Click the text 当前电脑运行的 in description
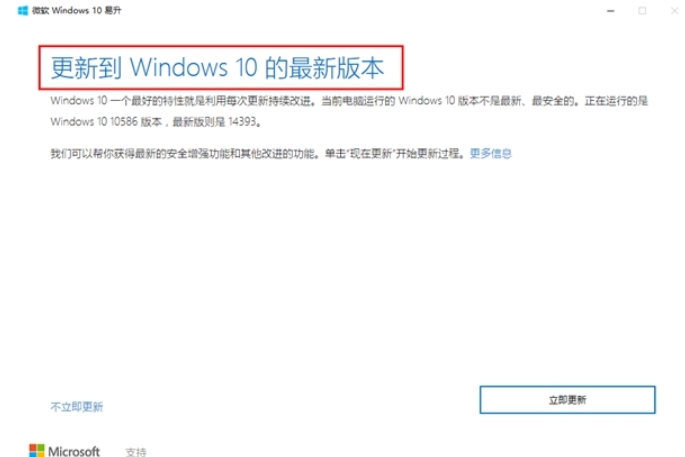This screenshot has height=457, width=685. click(358, 101)
